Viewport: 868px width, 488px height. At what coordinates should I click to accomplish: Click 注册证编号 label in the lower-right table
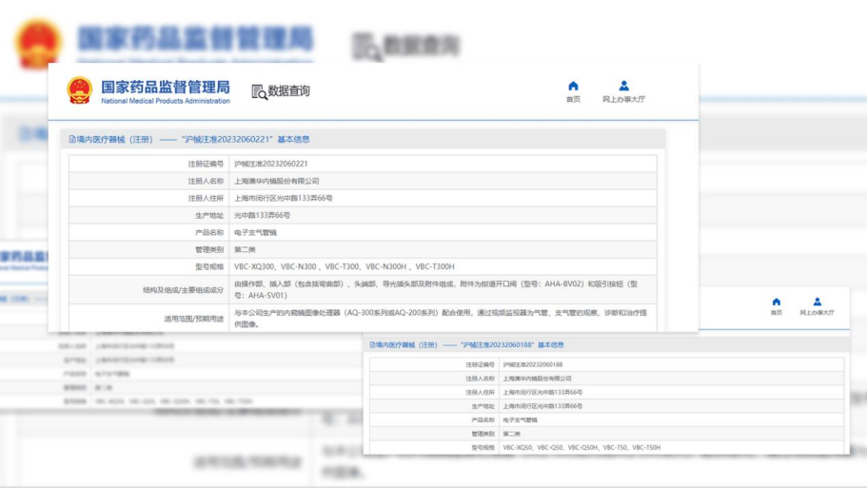[x=480, y=364]
